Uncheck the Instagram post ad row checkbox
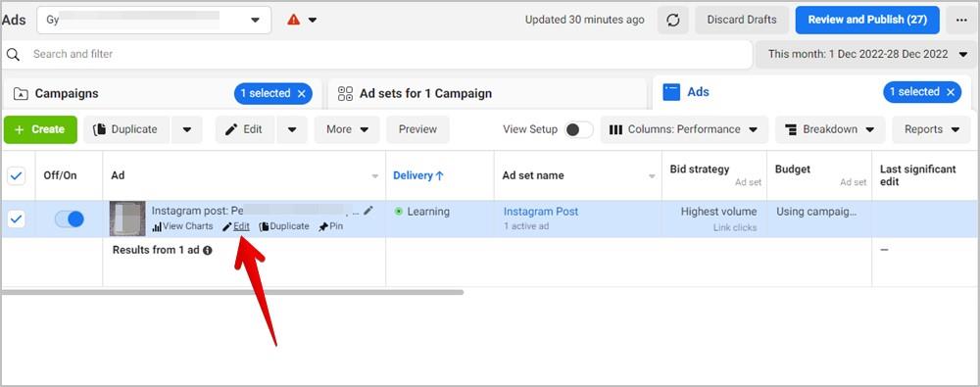 (x=17, y=218)
